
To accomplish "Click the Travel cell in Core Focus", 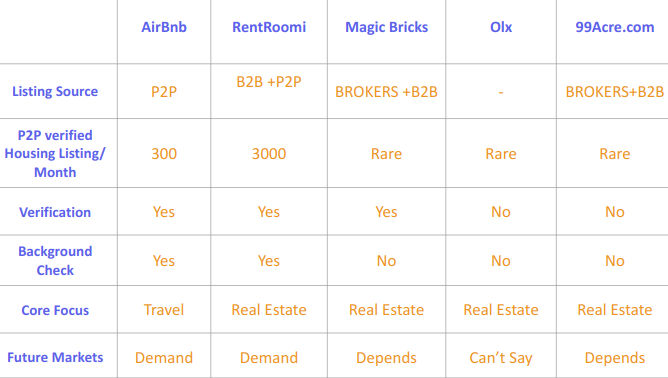I will tap(164, 310).
